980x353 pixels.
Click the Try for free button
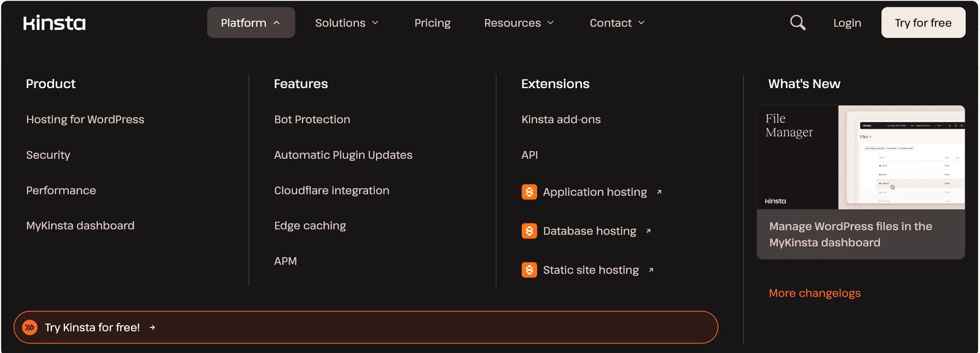(923, 23)
